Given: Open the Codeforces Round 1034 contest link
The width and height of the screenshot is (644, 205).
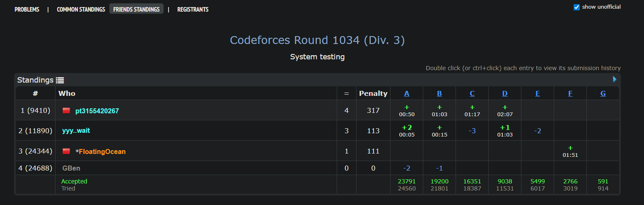Looking at the screenshot, I should tap(317, 40).
